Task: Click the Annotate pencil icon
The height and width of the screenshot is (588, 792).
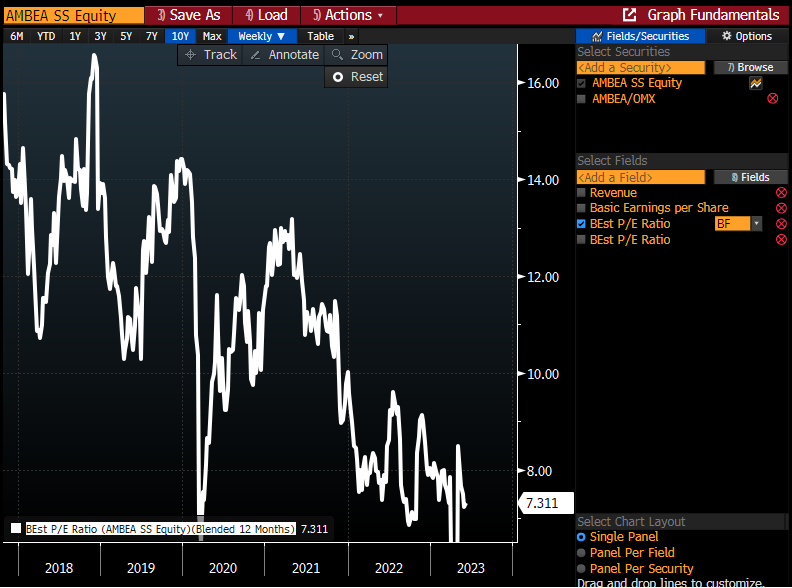Action: (256, 55)
